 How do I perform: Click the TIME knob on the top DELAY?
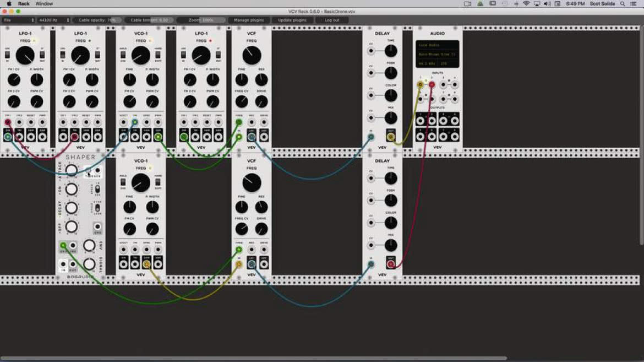click(391, 51)
